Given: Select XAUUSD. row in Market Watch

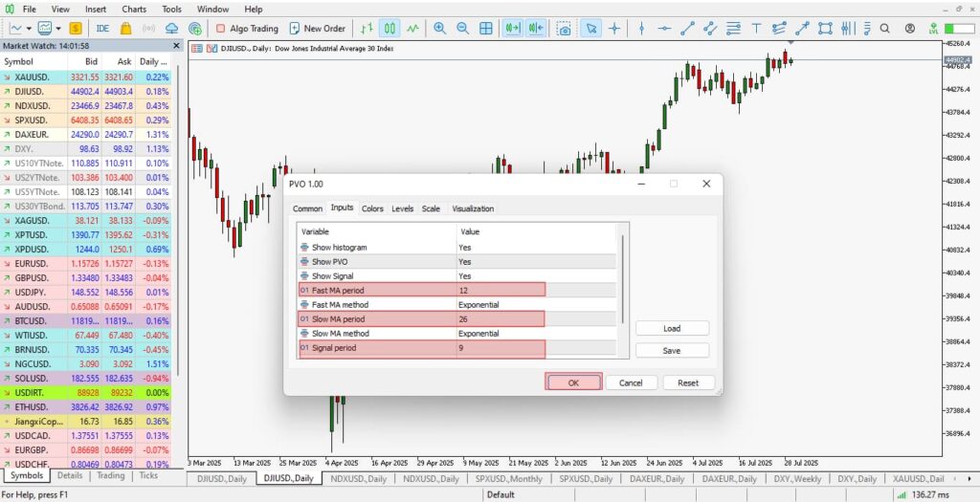Looking at the screenshot, I should tap(85, 76).
